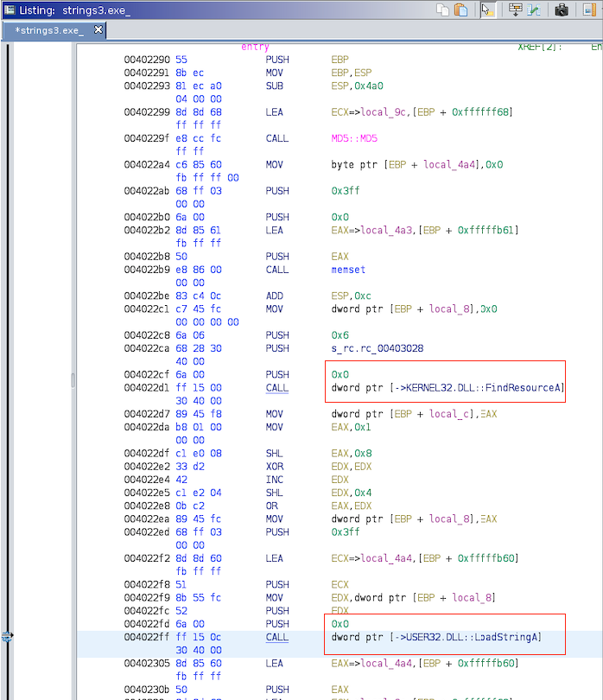The width and height of the screenshot is (603, 700).
Task: Click 0x6 operand at 004022c8
Action: (x=340, y=335)
